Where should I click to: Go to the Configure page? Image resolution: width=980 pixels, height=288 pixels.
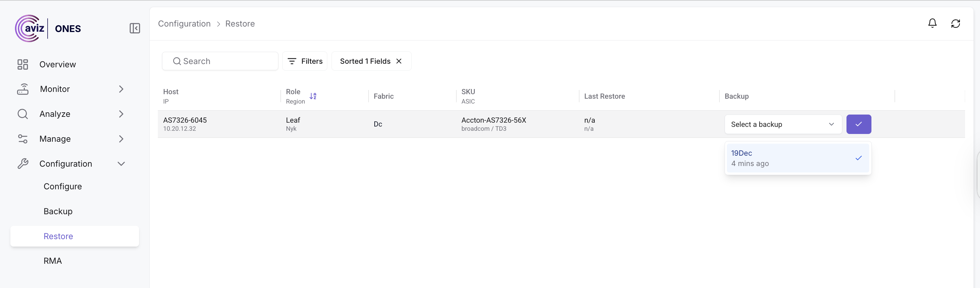coord(63,187)
